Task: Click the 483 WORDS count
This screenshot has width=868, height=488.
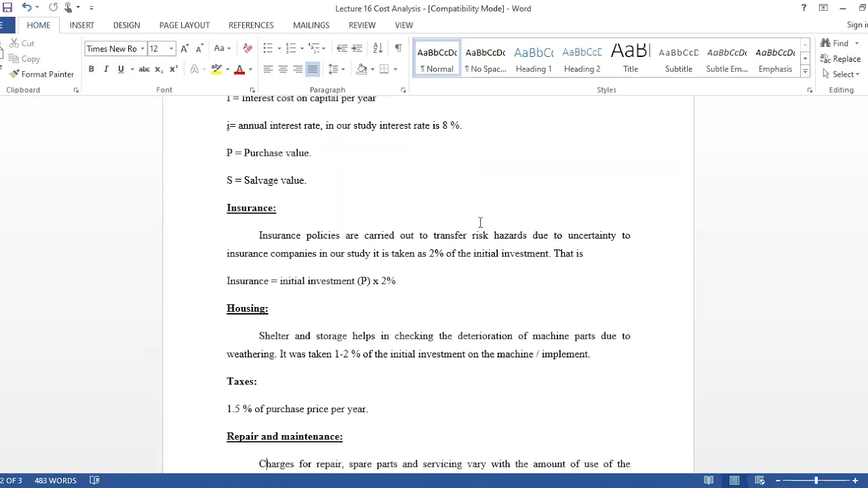Action: click(x=56, y=481)
